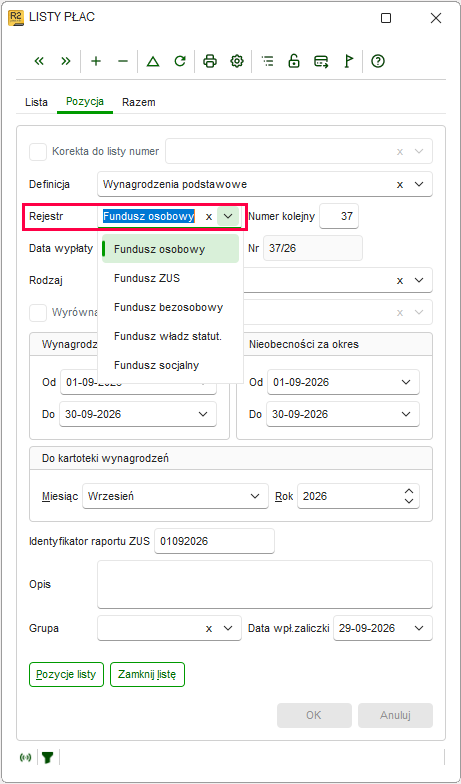Switch to the Pozycja tab
Image resolution: width=461 pixels, height=784 pixels.
coord(85,102)
